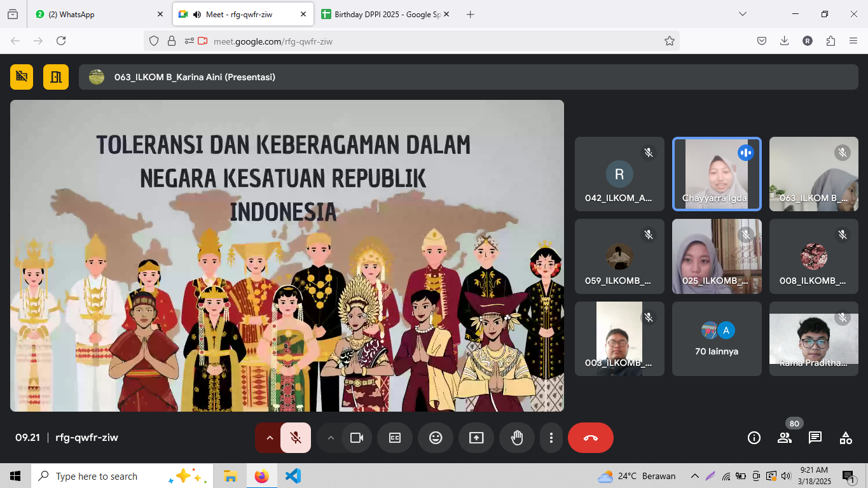Image resolution: width=868 pixels, height=488 pixels.
Task: Select the Chayyarra Igda video tile
Action: coord(717,174)
